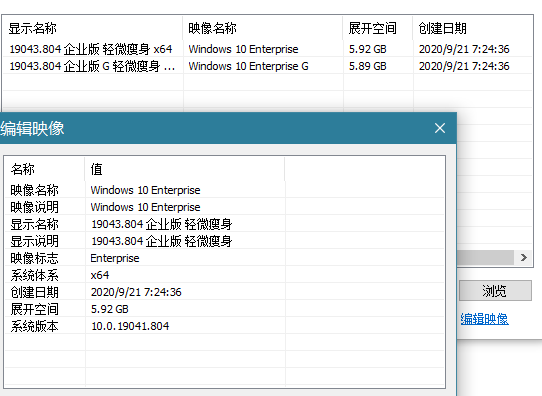Open the 编辑映像 link
Image resolution: width=542 pixels, height=396 pixels.
[x=484, y=319]
